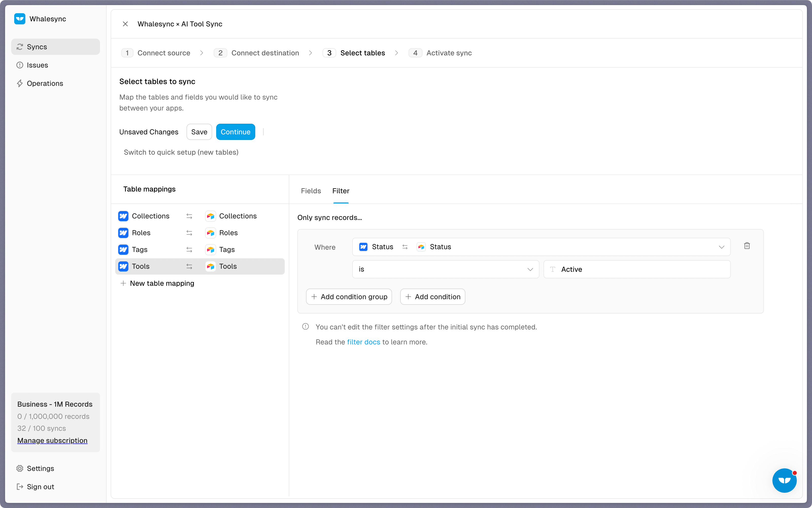
Task: Click the Airtable icon beside Tags
Action: pos(210,250)
